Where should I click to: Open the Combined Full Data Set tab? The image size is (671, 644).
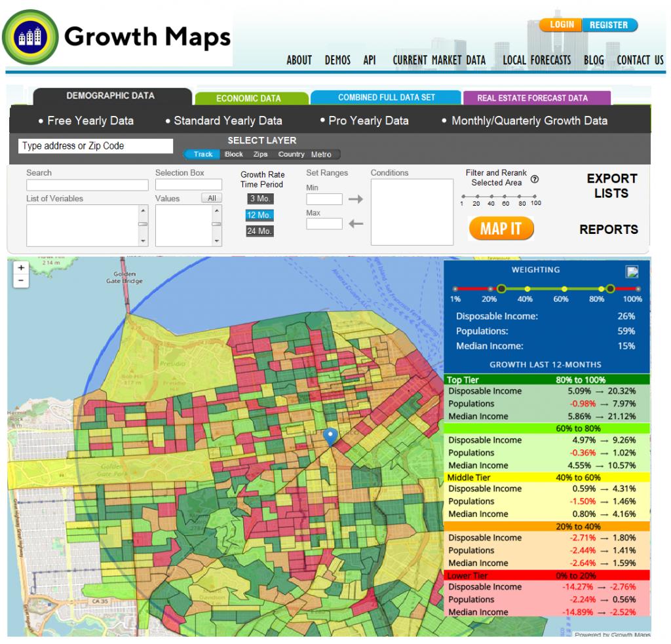386,98
